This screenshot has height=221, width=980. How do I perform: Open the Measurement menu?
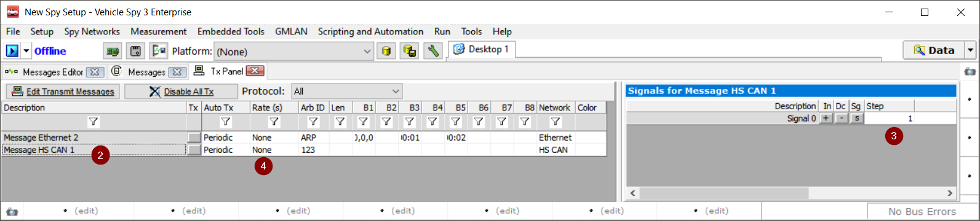(x=158, y=31)
